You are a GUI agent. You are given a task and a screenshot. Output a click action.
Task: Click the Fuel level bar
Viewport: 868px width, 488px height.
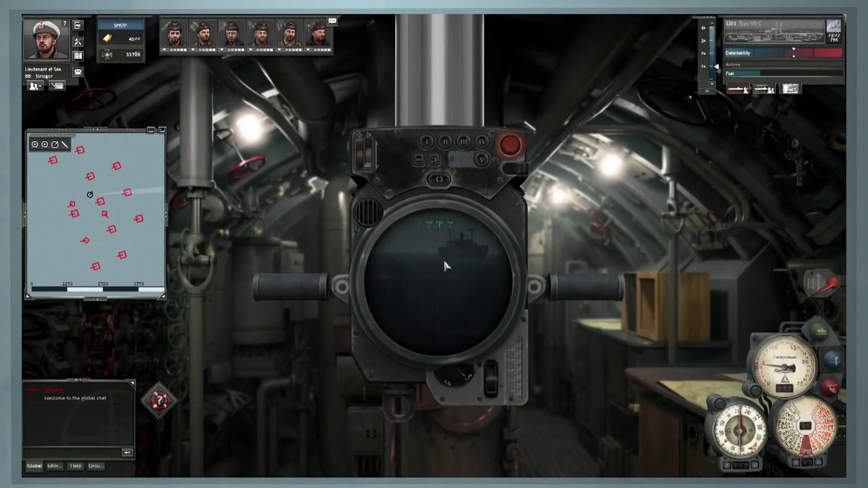pos(783,73)
